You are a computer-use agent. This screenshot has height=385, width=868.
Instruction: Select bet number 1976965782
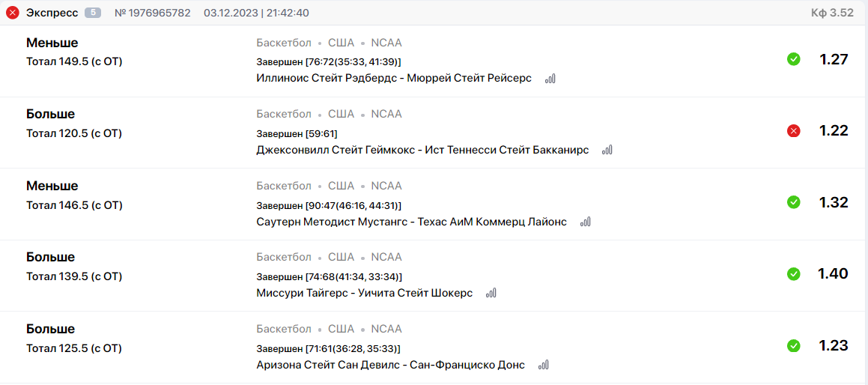[152, 13]
